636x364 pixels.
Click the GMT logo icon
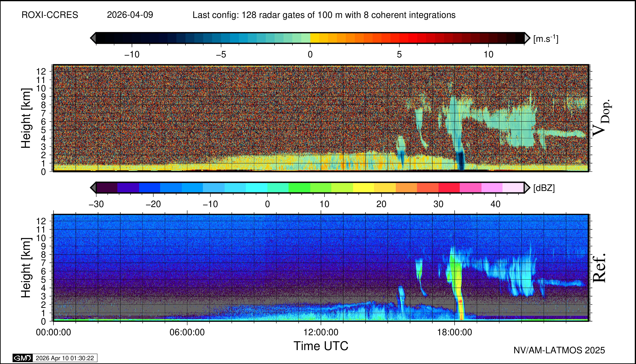click(22, 358)
